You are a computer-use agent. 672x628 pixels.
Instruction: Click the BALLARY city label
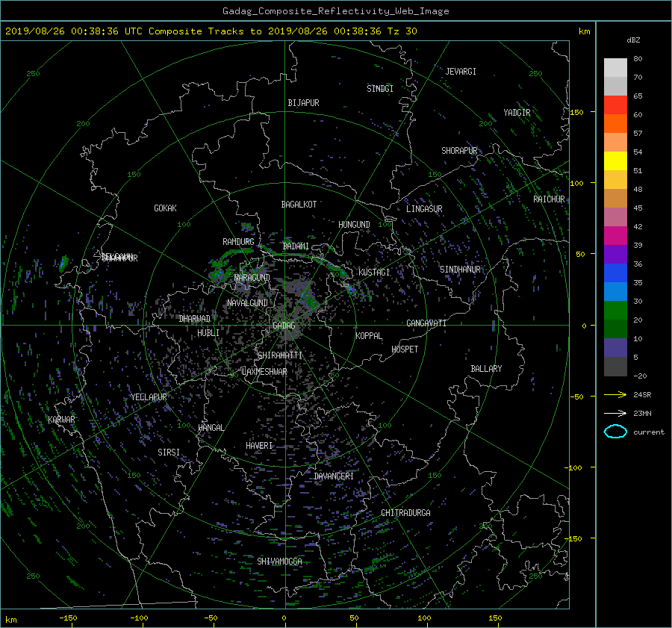coord(486,369)
